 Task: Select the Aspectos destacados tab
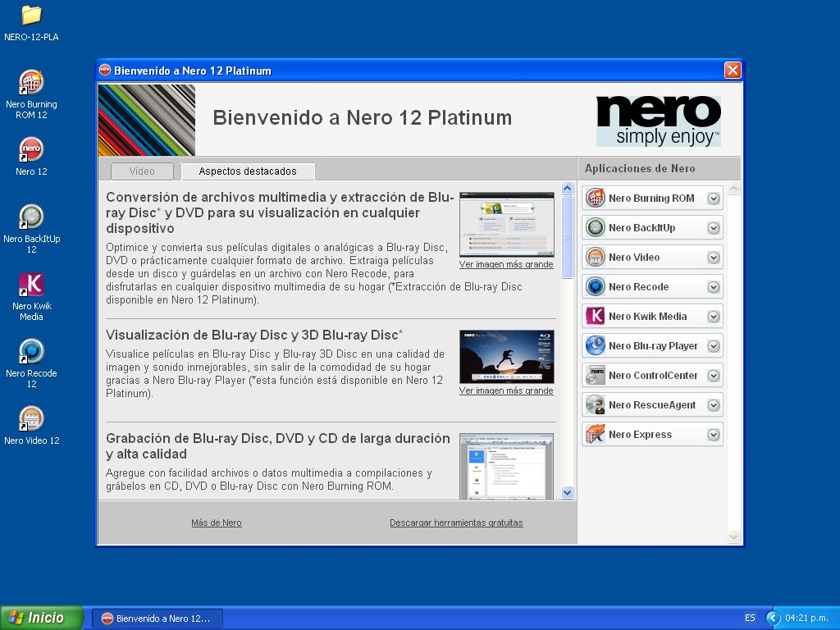(247, 171)
